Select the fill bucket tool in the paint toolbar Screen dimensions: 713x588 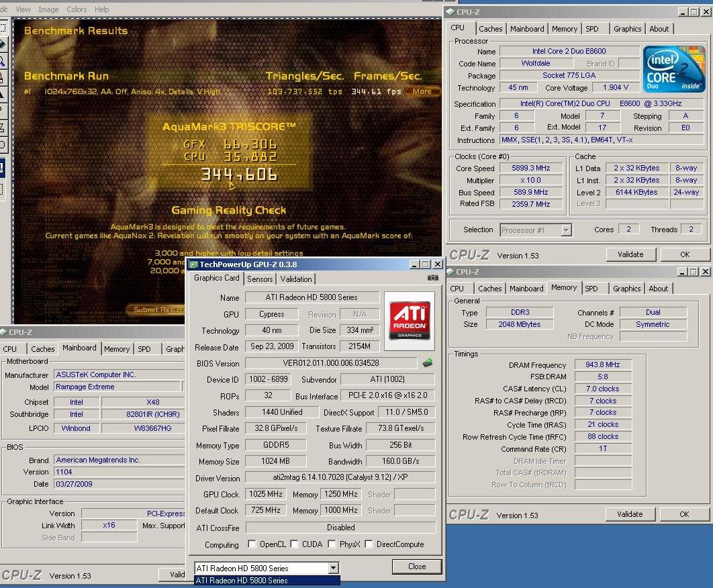tap(2, 44)
